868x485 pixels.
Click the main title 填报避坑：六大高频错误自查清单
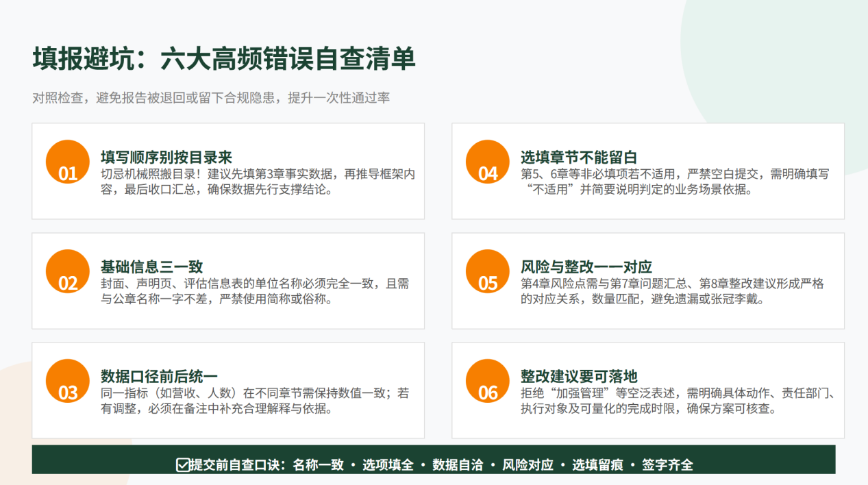pyautogui.click(x=224, y=59)
